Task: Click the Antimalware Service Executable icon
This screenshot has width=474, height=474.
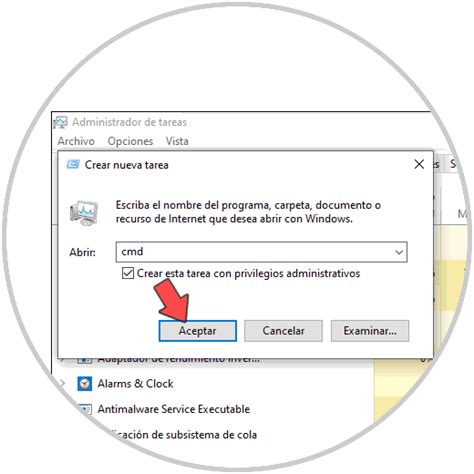Action: coord(85,409)
